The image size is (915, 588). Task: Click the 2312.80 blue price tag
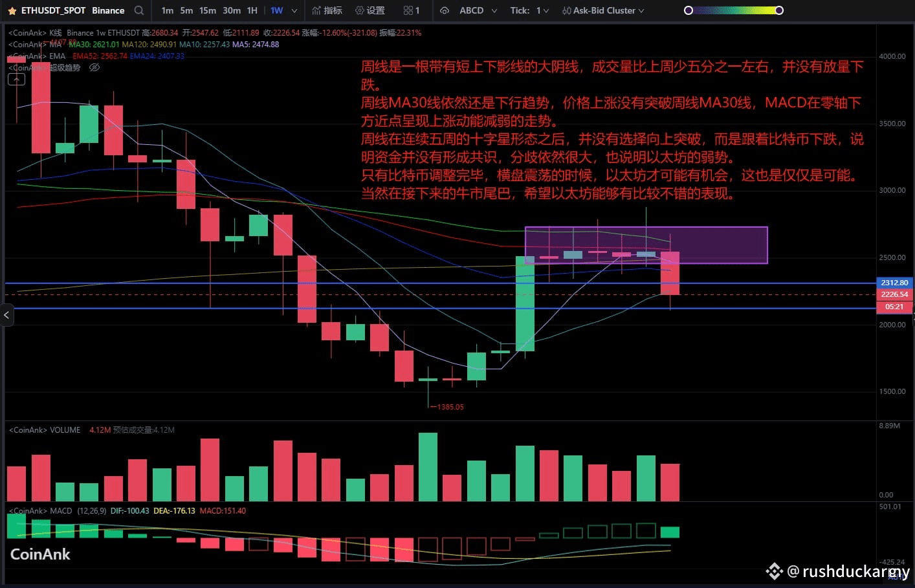894,283
